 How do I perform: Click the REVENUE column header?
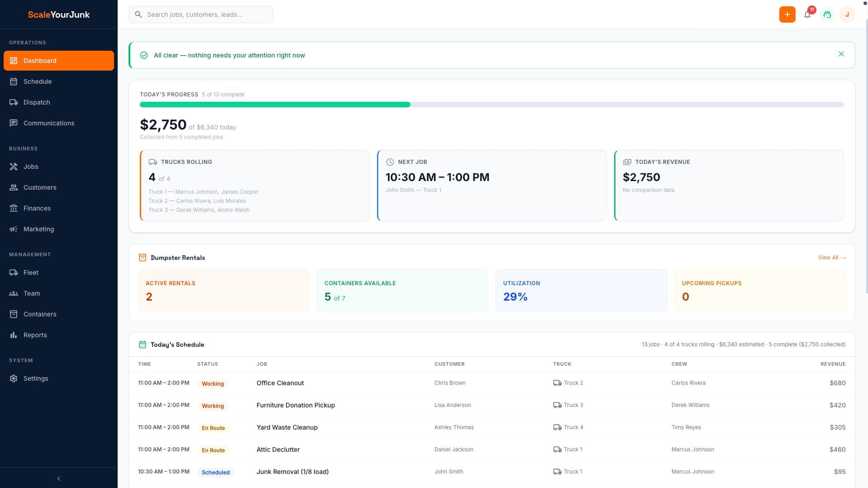click(x=833, y=364)
